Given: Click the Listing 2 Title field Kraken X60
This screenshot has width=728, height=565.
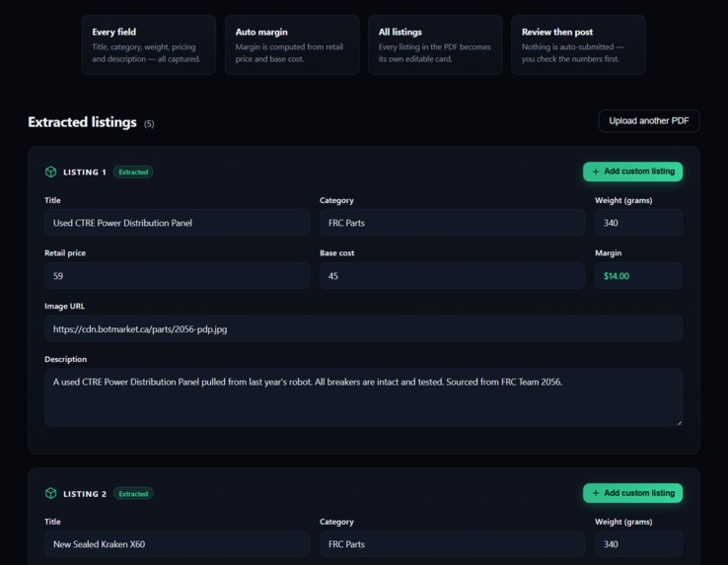Looking at the screenshot, I should click(177, 544).
